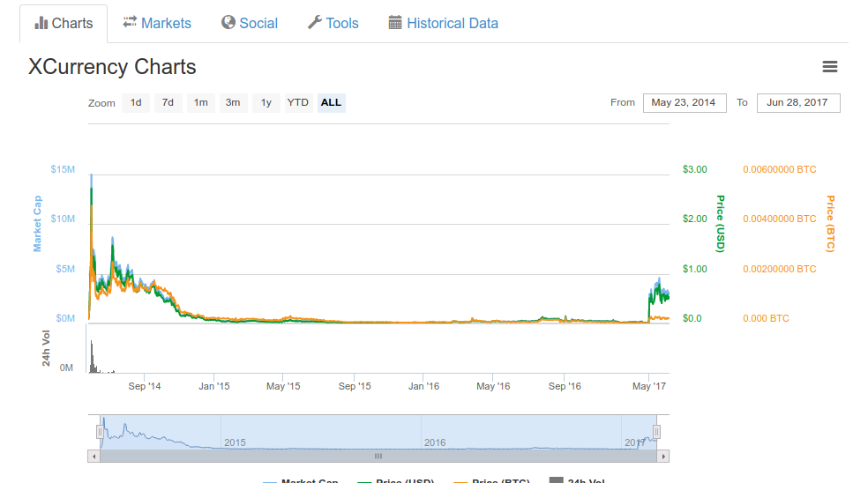Click the Sep '14 x-axis label

click(145, 386)
